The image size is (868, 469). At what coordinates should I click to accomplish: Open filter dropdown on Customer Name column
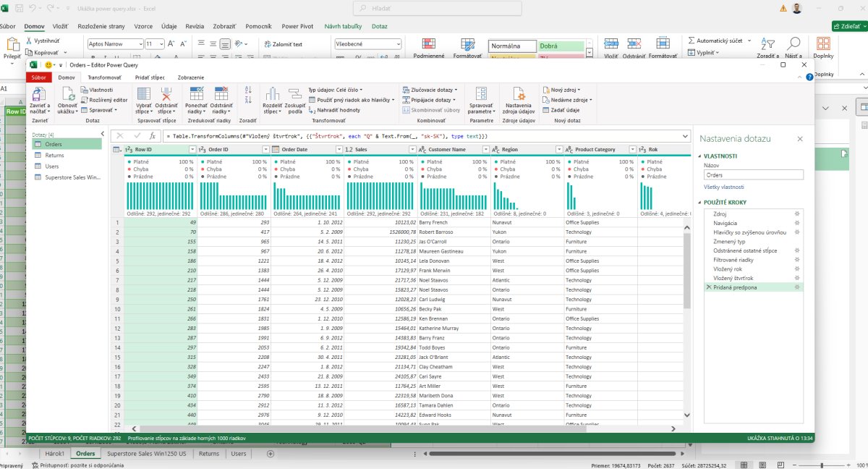click(x=485, y=149)
